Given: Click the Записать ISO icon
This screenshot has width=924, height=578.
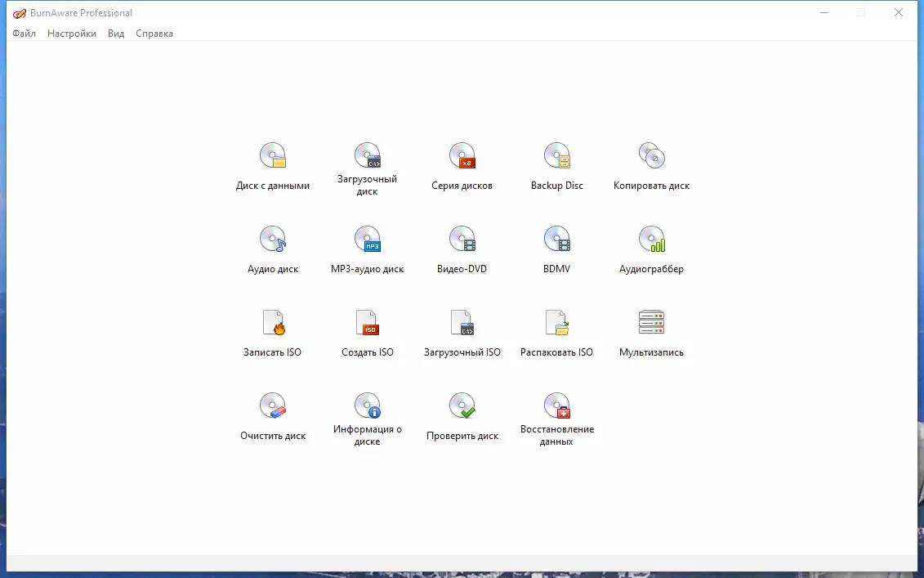Looking at the screenshot, I should [273, 323].
